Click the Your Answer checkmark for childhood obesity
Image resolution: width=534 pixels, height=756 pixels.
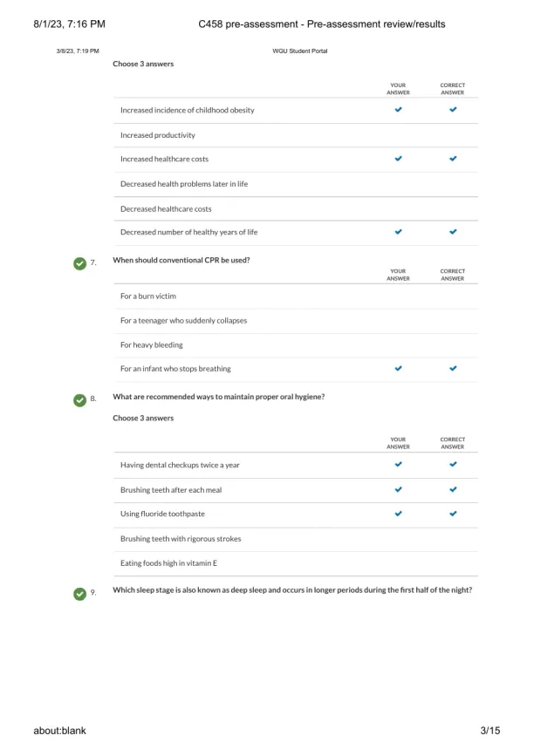[x=398, y=110]
